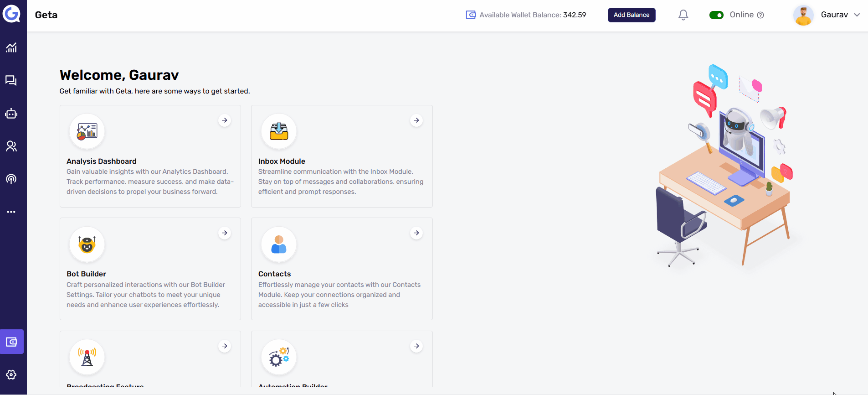
Task: Click the wallet icon in sidebar
Action: (x=12, y=342)
